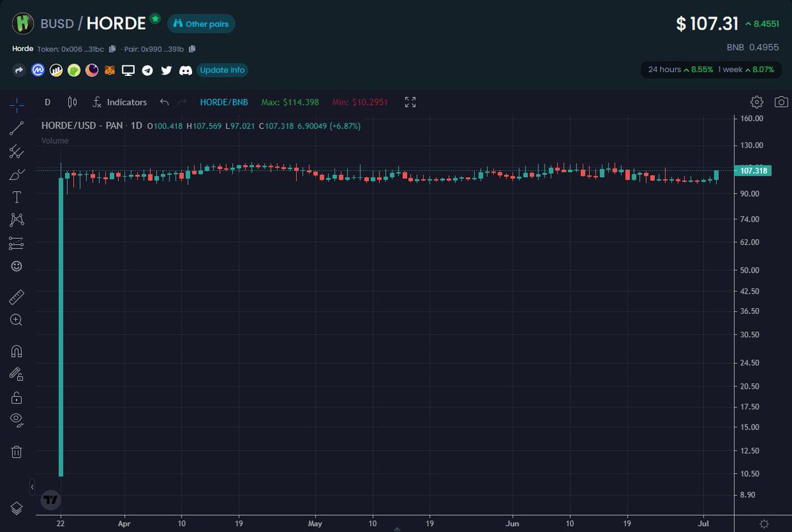This screenshot has height=532, width=792.
Task: Open the candle style selector
Action: point(73,102)
